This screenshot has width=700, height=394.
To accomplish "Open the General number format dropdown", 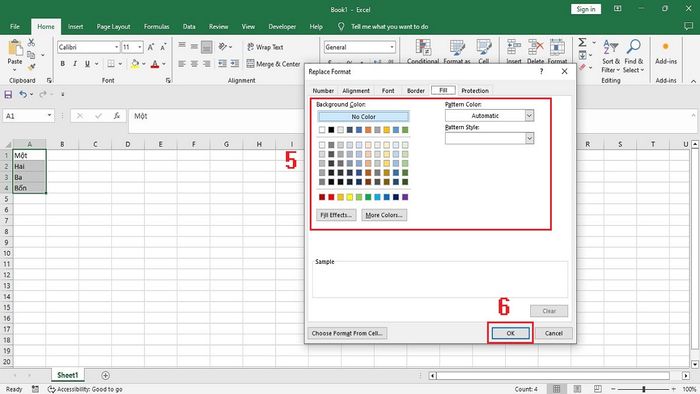I will click(x=392, y=47).
